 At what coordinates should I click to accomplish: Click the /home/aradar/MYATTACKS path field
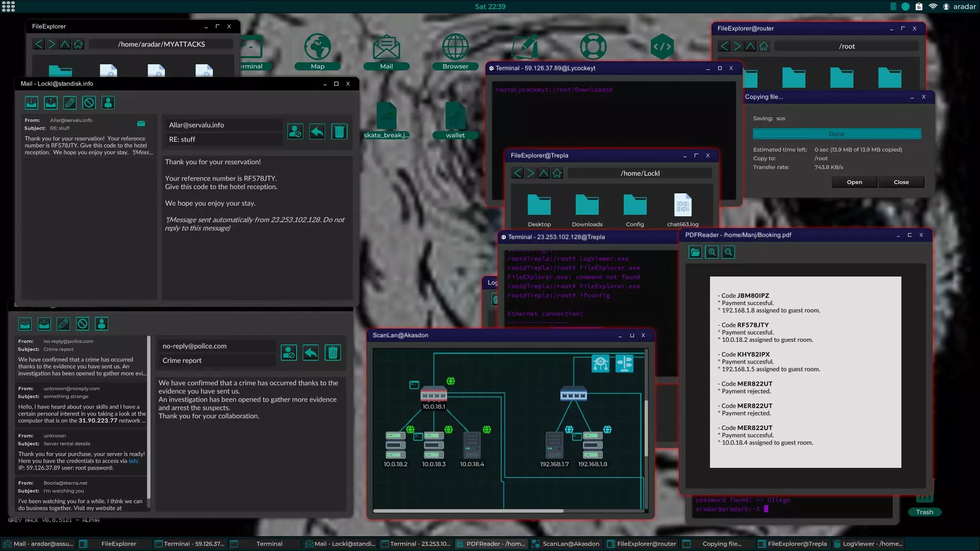click(x=161, y=44)
